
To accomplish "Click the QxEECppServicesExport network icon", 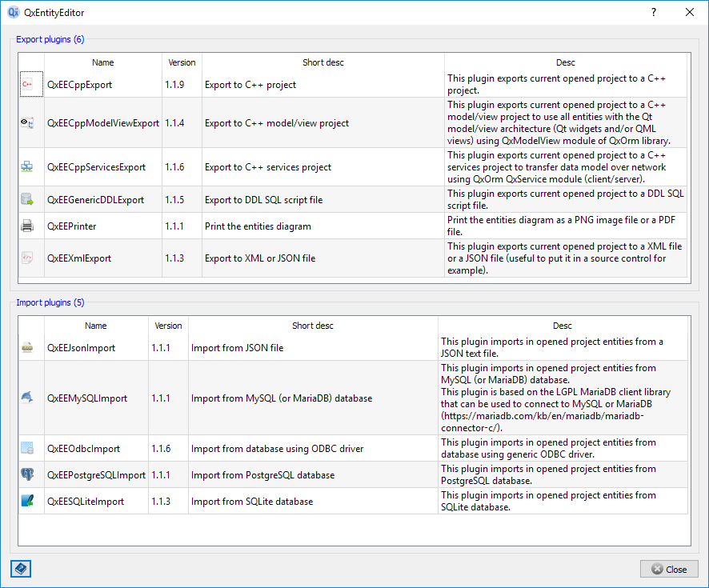I will click(x=28, y=167).
